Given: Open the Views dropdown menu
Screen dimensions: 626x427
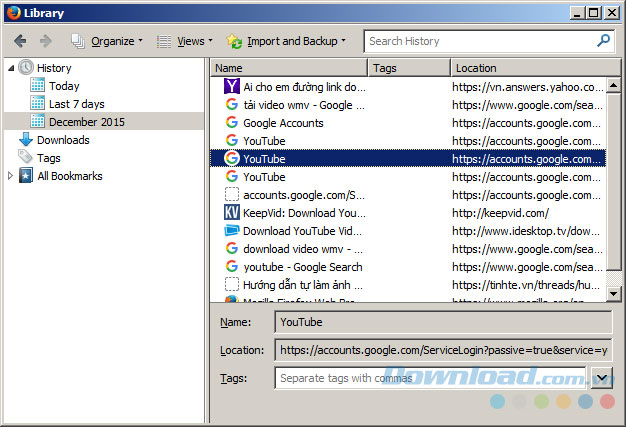Looking at the screenshot, I should tap(185, 41).
